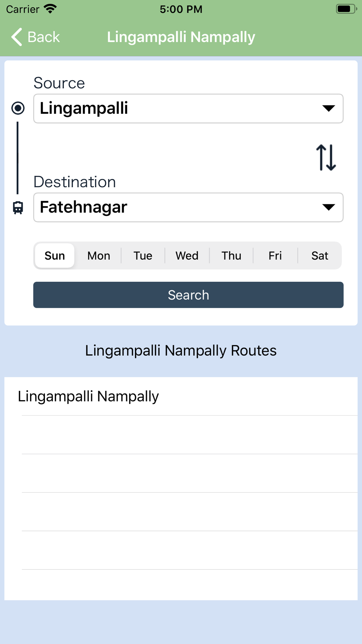Screen dimensions: 362x644
Task: Select Mon in the day selector
Action: (x=98, y=256)
